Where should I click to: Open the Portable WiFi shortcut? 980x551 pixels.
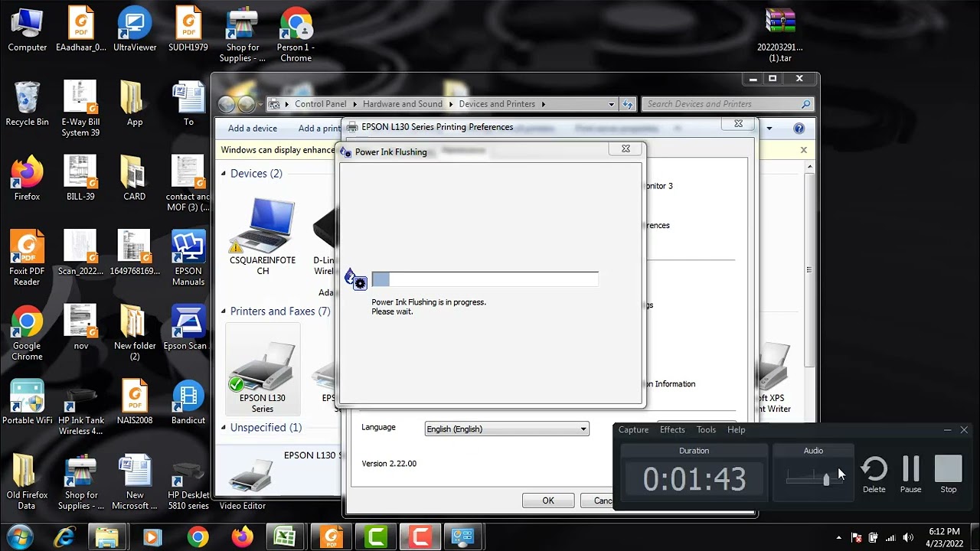pyautogui.click(x=27, y=402)
